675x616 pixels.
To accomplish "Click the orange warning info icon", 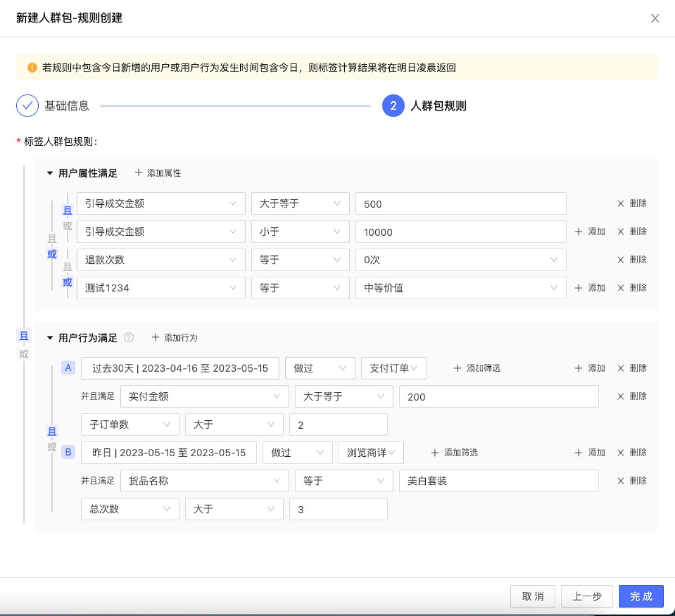I will [x=32, y=68].
